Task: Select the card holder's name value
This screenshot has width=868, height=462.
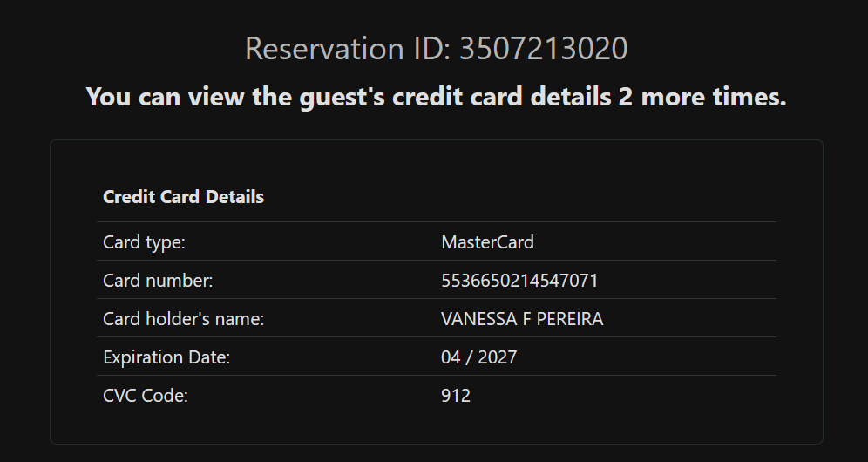Action: click(522, 319)
